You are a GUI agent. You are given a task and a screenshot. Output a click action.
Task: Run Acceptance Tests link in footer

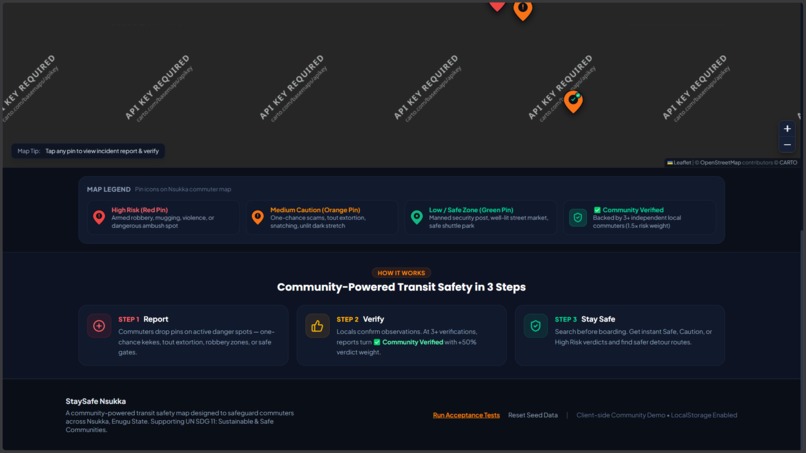(x=466, y=415)
